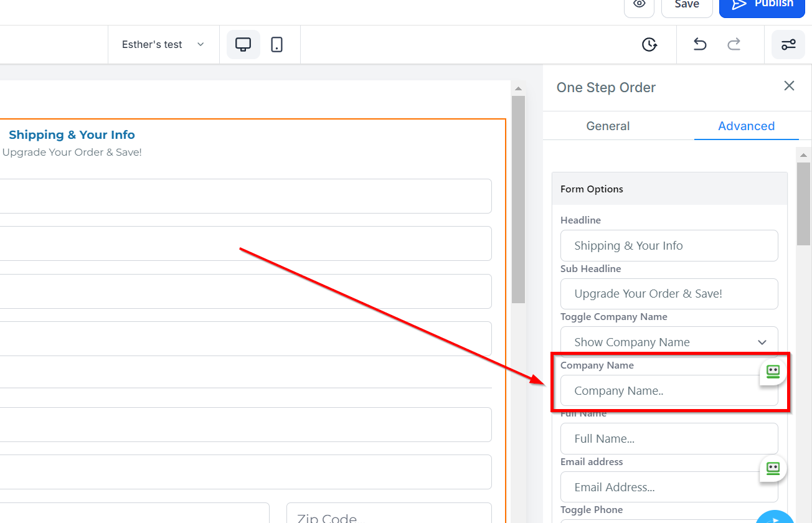Image resolution: width=812 pixels, height=523 pixels.
Task: Click the Email Address input field
Action: click(669, 487)
